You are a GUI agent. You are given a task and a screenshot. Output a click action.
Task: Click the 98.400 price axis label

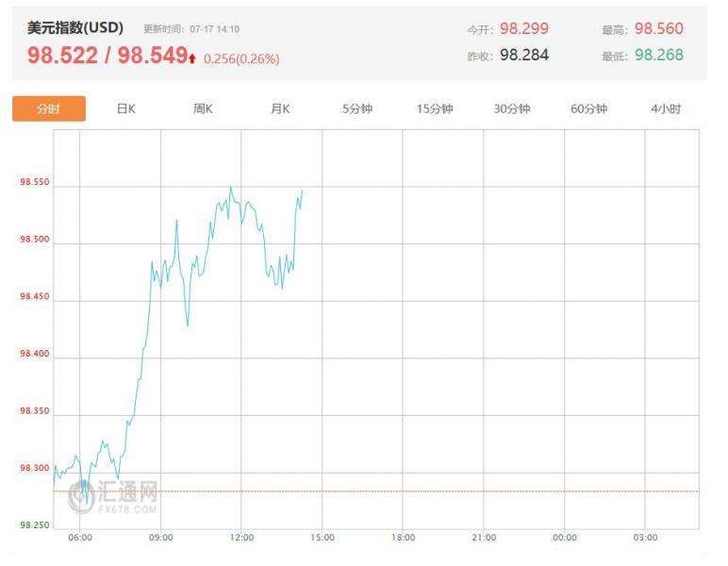click(x=35, y=356)
